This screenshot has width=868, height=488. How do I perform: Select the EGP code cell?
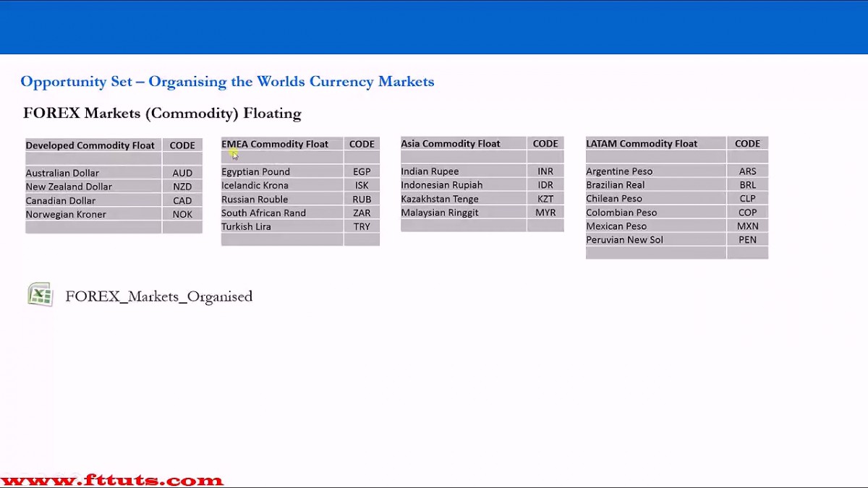[362, 171]
